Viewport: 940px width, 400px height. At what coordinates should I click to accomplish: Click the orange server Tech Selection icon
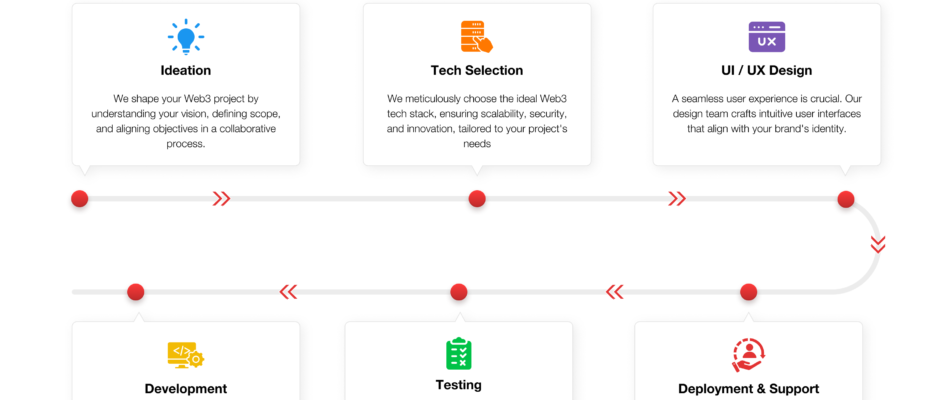[477, 36]
